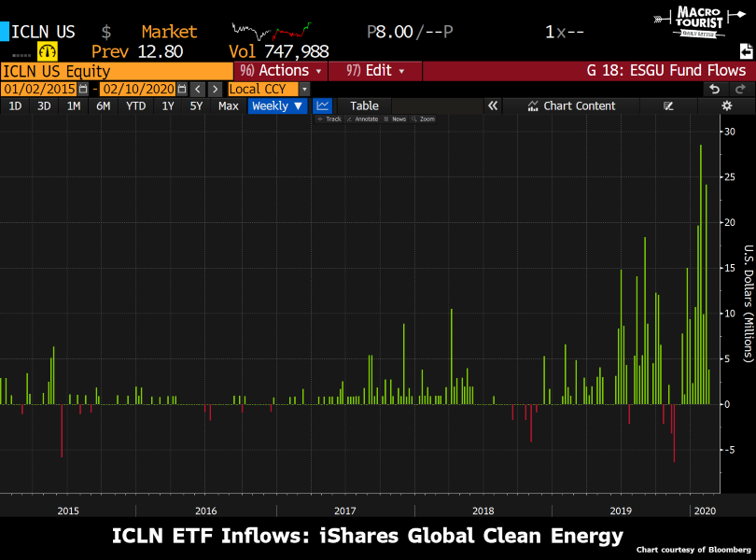This screenshot has width=756, height=560.
Task: Toggle the News overlay tool
Action: click(x=395, y=119)
